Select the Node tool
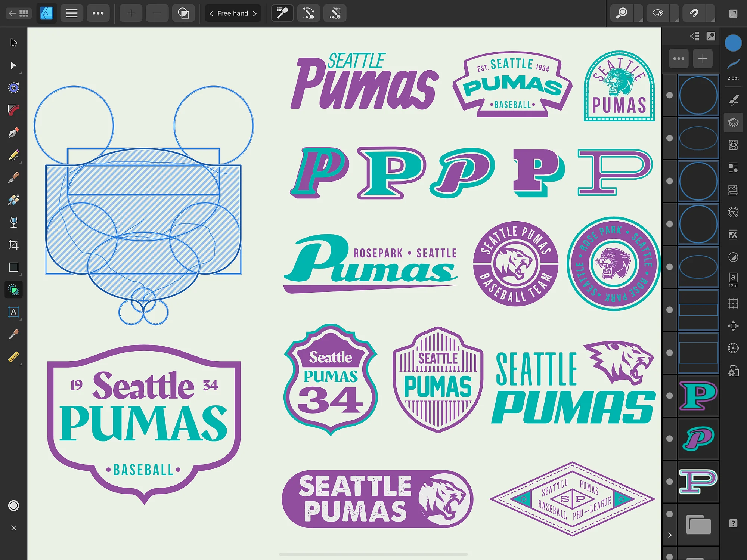 point(13,65)
